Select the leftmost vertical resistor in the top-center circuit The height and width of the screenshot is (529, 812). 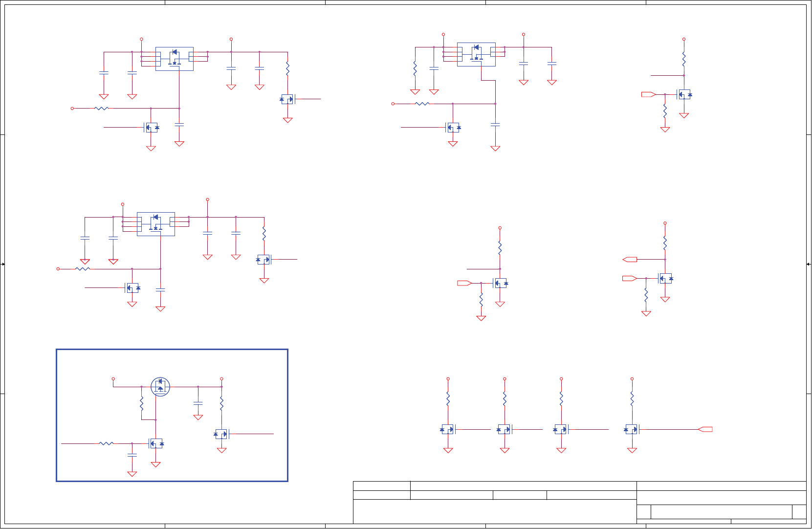(415, 68)
